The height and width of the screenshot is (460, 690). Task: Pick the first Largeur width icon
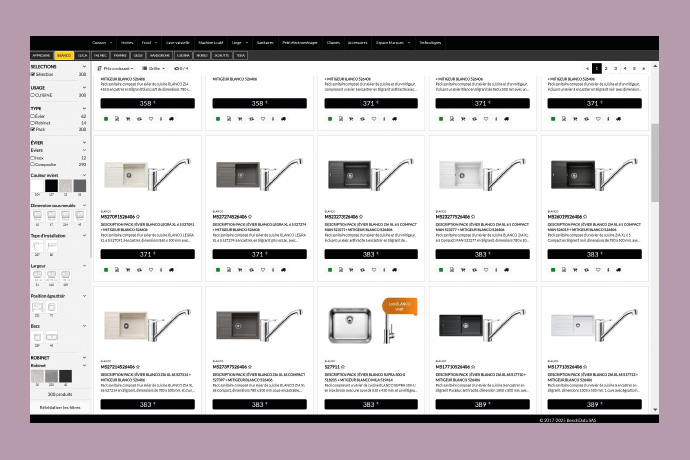37,276
